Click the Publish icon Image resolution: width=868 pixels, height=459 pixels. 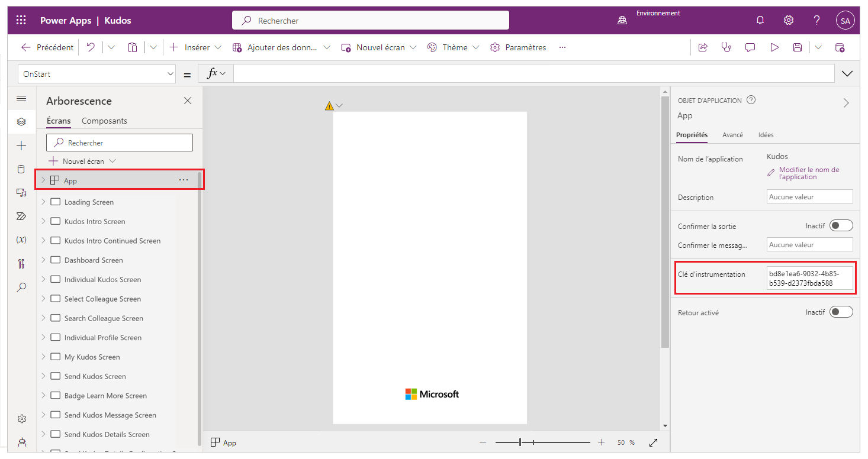(840, 47)
